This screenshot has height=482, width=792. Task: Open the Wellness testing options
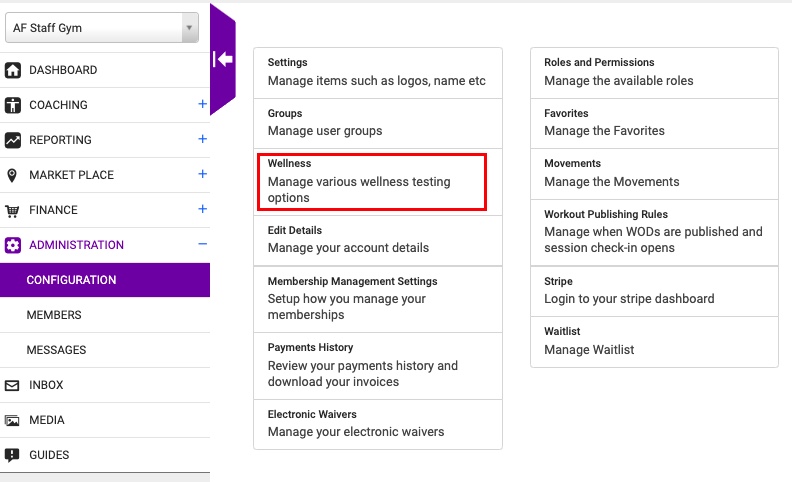[372, 182]
